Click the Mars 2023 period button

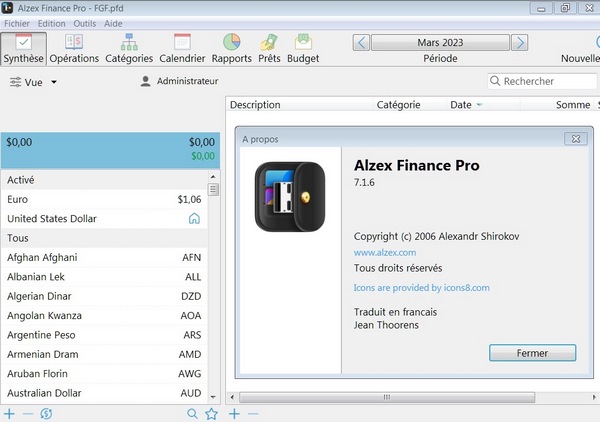point(440,42)
